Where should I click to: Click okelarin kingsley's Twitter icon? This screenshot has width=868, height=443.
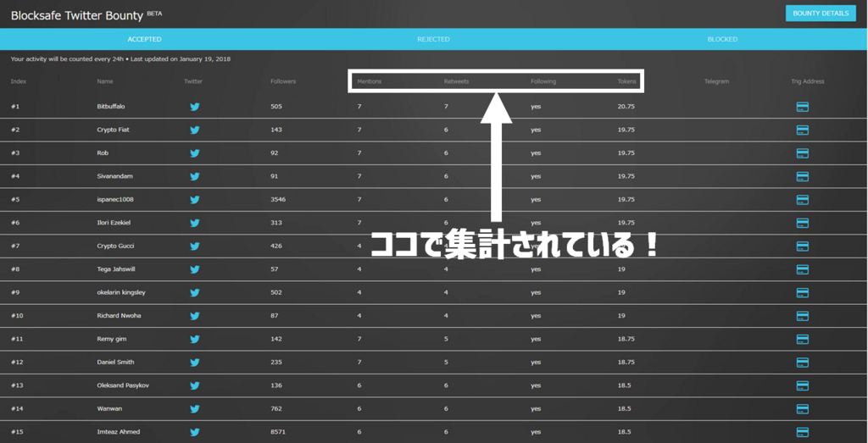[x=195, y=292]
